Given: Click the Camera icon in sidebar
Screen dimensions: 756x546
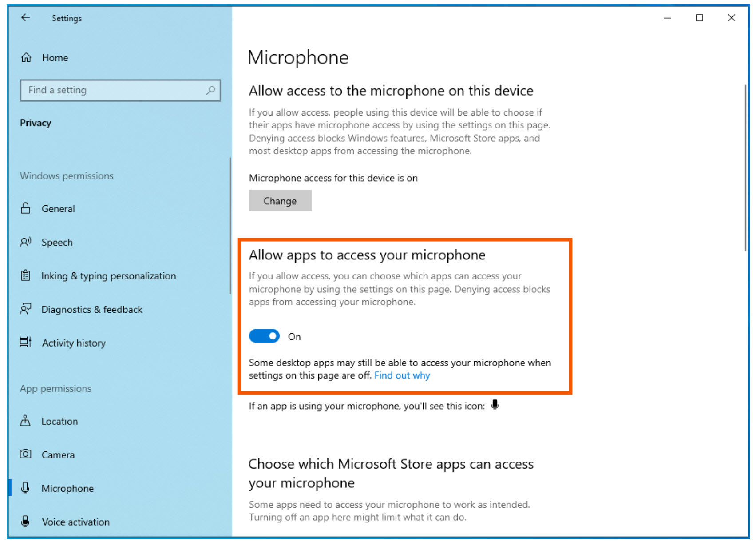Looking at the screenshot, I should click(x=26, y=454).
